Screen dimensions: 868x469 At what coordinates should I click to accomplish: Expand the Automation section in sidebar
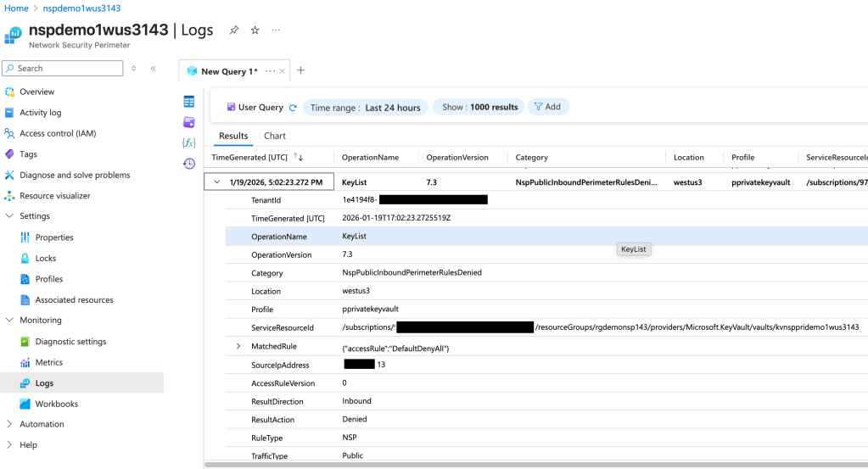coord(10,424)
